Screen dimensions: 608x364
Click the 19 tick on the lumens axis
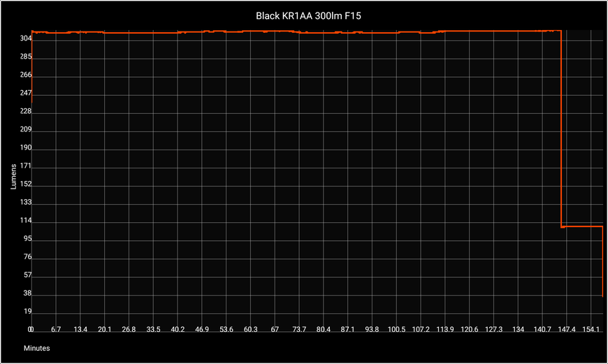pos(27,312)
